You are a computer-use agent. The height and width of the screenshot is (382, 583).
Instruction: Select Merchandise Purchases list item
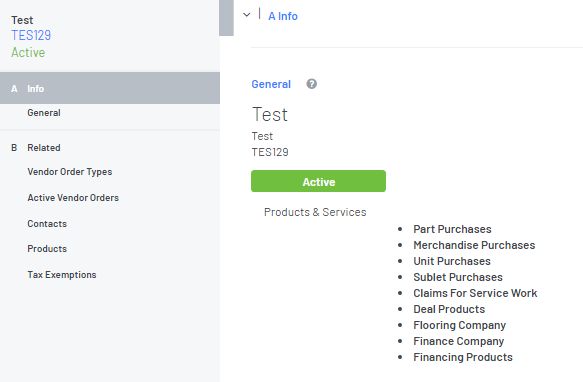point(474,245)
